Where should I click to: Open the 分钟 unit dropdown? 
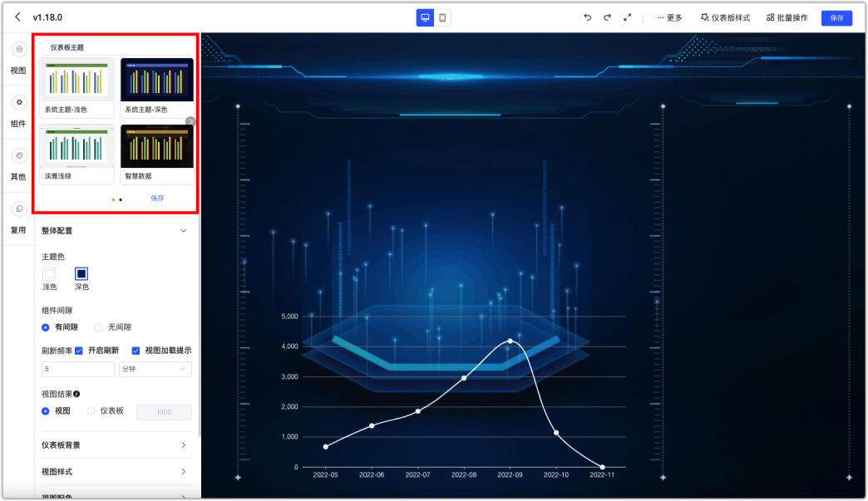[155, 369]
